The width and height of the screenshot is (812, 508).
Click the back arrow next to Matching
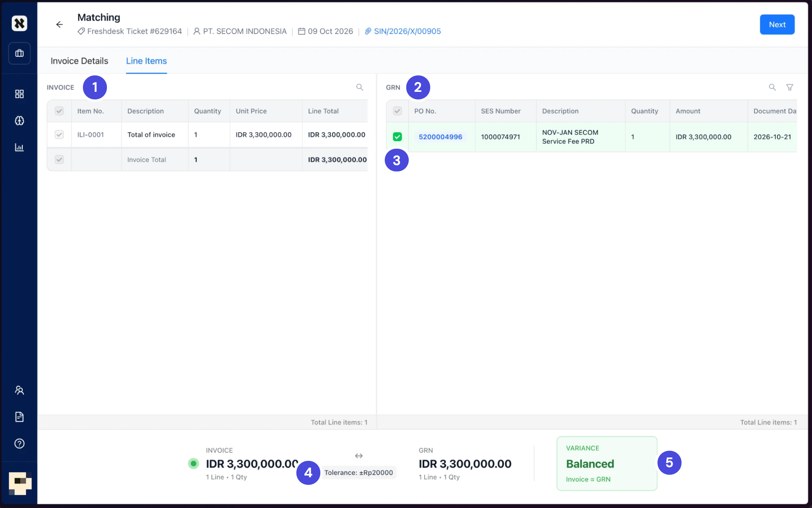point(59,24)
